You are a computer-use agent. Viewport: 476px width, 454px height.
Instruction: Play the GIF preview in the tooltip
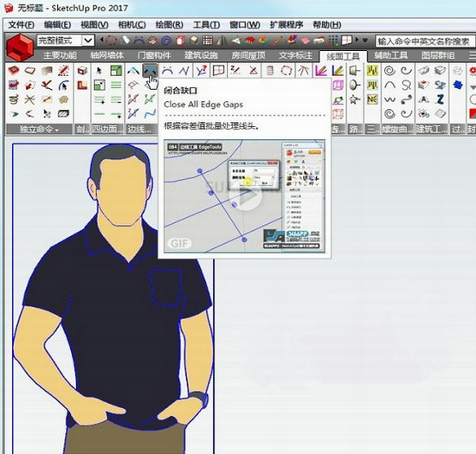pos(245,196)
